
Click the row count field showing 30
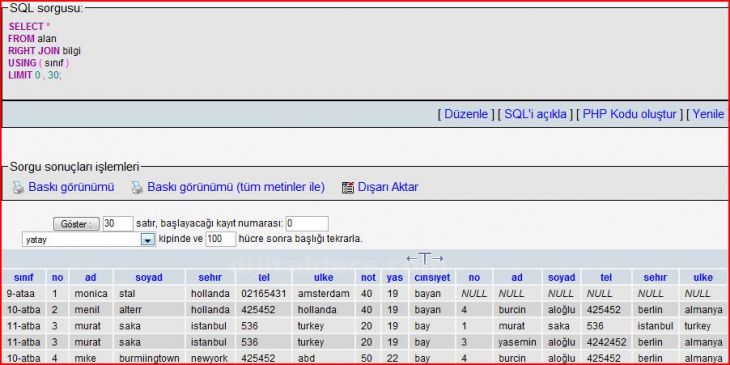pyautogui.click(x=118, y=224)
